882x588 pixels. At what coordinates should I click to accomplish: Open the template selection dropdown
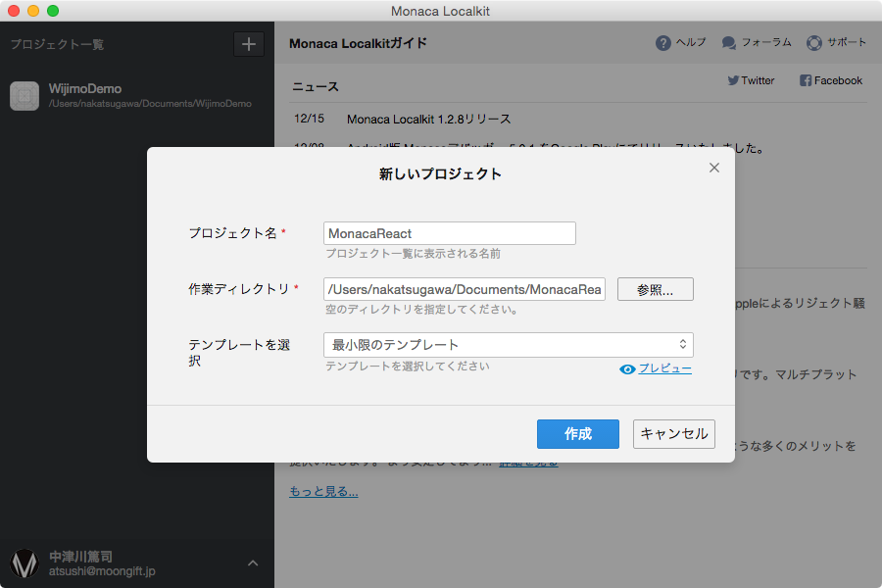point(508,345)
